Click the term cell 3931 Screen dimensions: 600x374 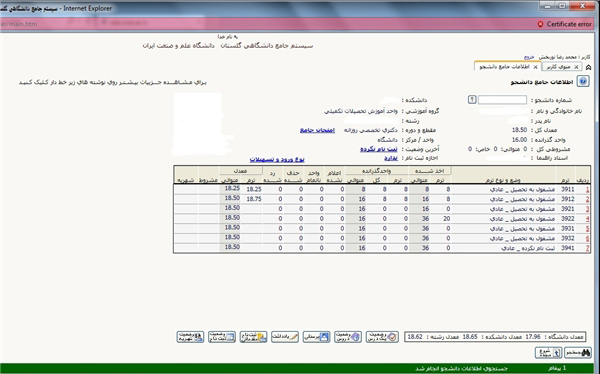(x=567, y=229)
